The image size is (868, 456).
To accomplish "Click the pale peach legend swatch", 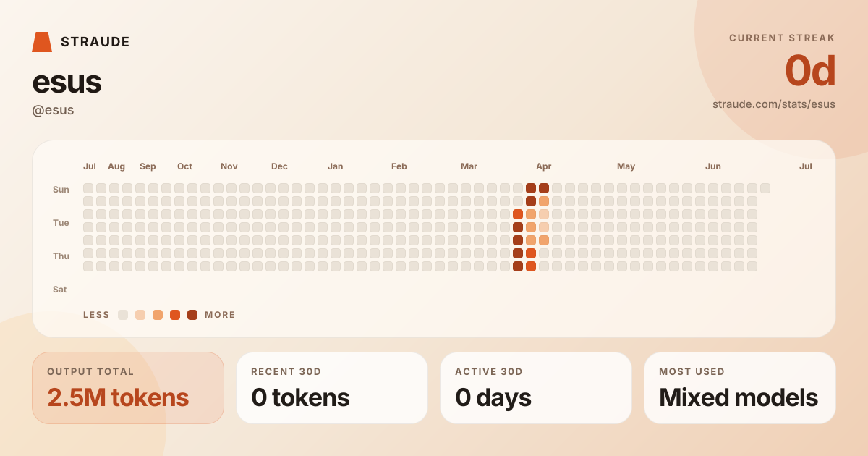I will 140,315.
